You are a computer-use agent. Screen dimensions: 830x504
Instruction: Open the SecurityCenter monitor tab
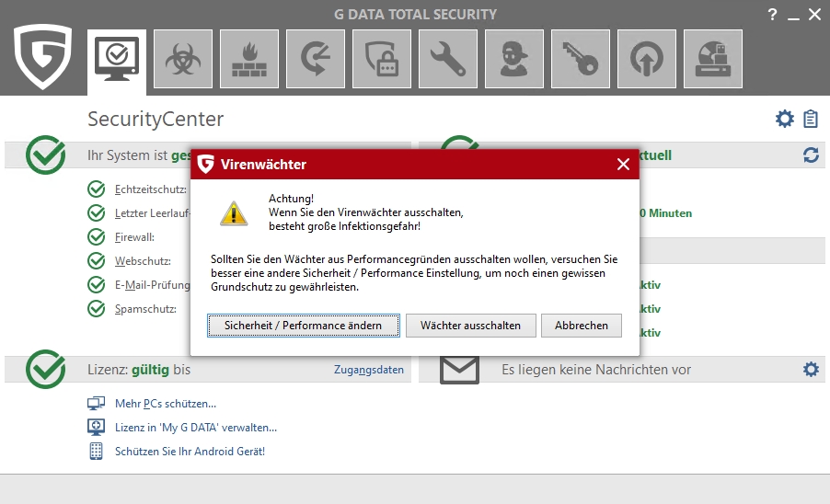pos(117,59)
